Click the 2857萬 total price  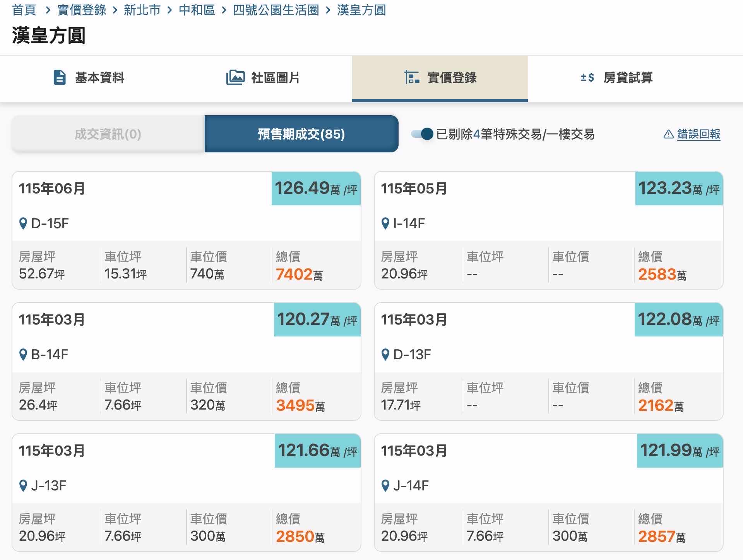click(x=662, y=537)
